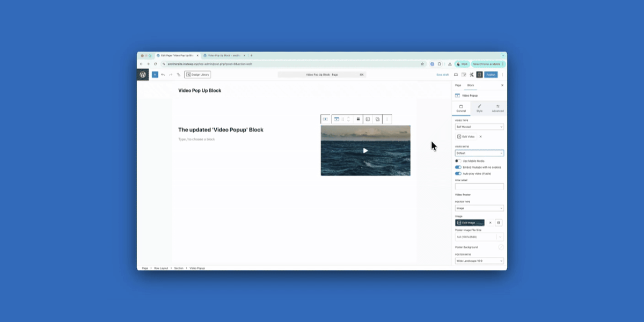The width and height of the screenshot is (644, 322).
Task: Close the settings sidebar panel
Action: 502,85
